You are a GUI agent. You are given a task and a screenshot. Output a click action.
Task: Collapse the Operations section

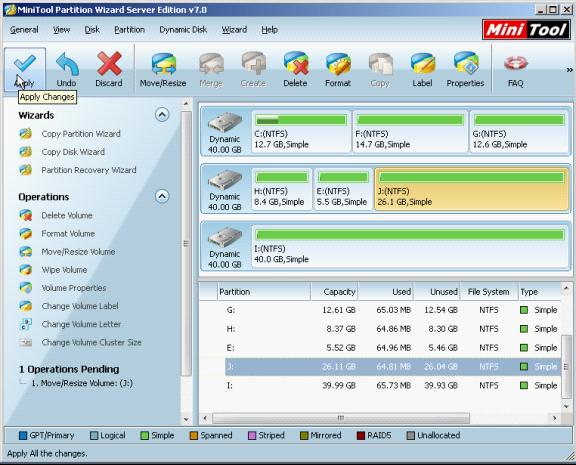[x=162, y=196]
